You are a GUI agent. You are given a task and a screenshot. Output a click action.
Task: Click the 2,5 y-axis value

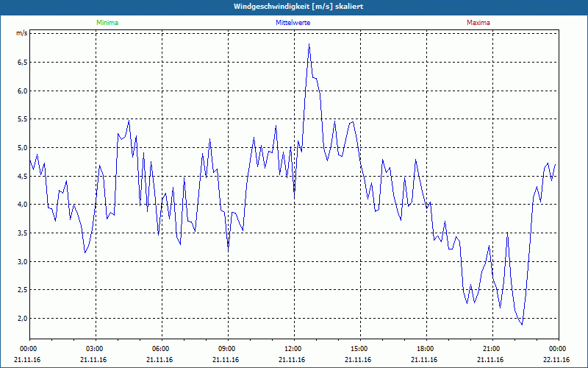point(22,290)
